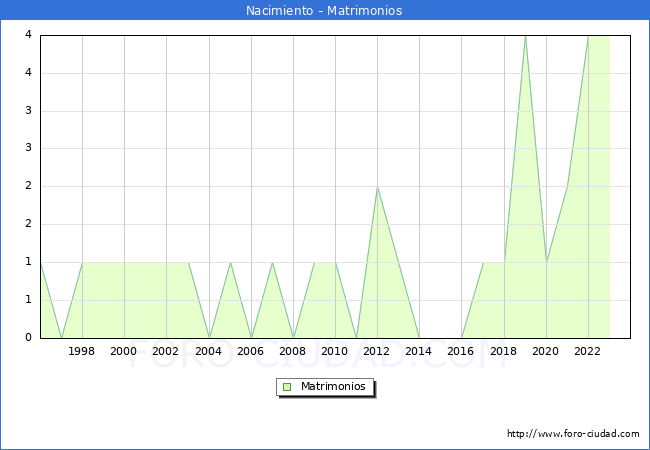
Task: Select the 2006 x-axis label
Action: 250,351
